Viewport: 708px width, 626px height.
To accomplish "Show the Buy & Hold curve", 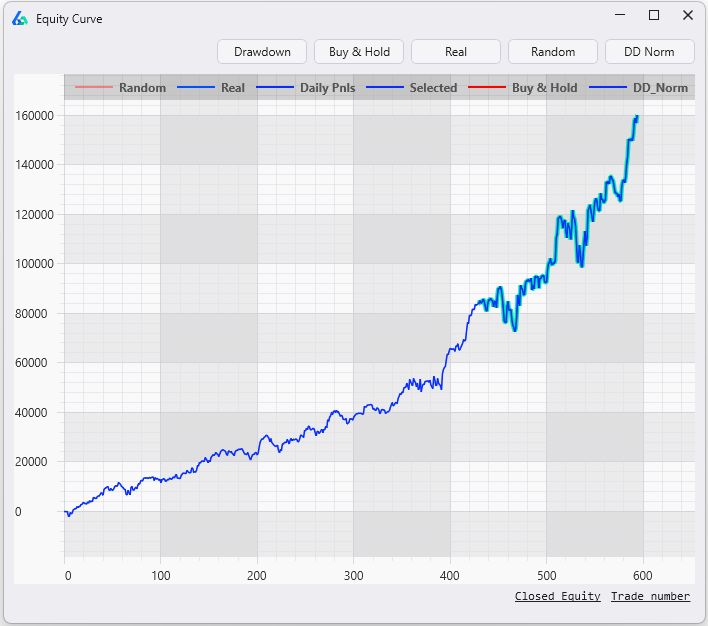I will (359, 52).
